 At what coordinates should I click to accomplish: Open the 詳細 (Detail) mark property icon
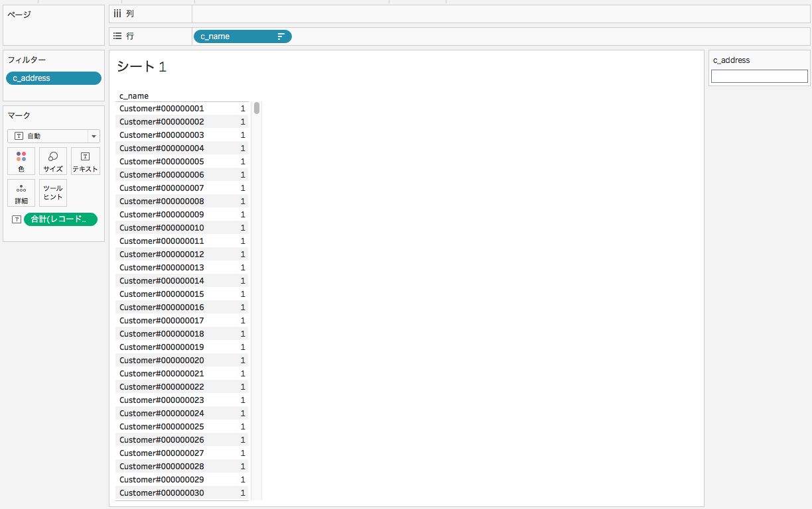click(21, 192)
